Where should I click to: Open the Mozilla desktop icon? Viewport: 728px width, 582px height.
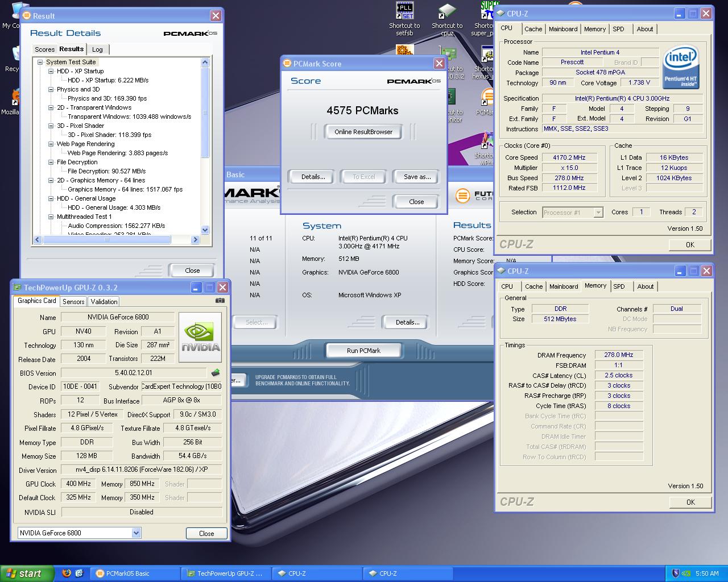[x=10, y=101]
